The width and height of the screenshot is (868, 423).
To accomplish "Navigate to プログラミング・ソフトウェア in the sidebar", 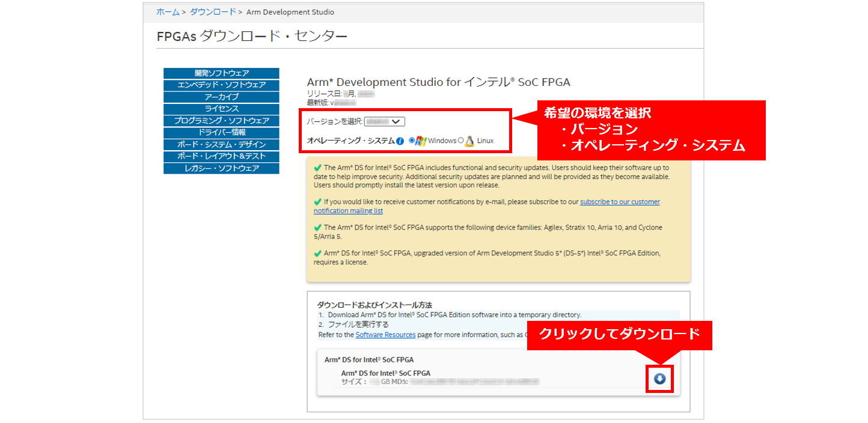I will point(221,121).
